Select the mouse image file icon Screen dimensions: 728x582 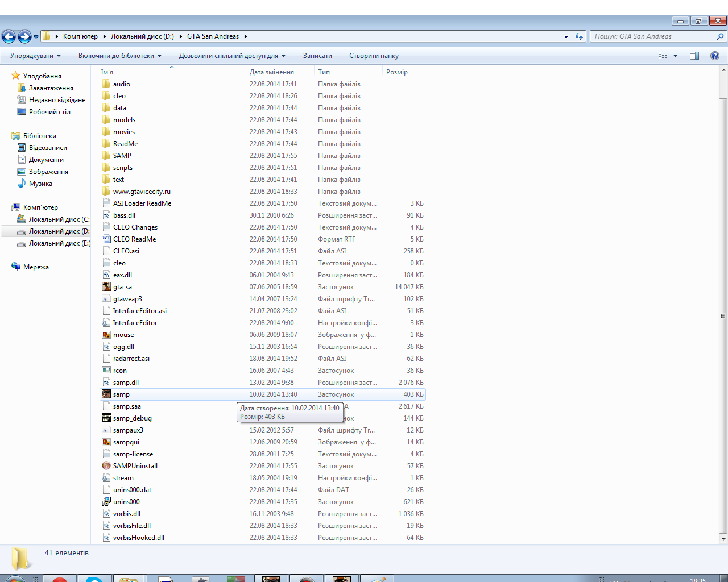tap(106, 335)
